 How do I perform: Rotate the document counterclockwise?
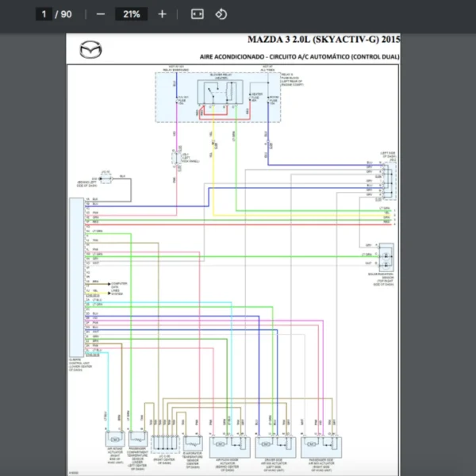click(x=221, y=14)
